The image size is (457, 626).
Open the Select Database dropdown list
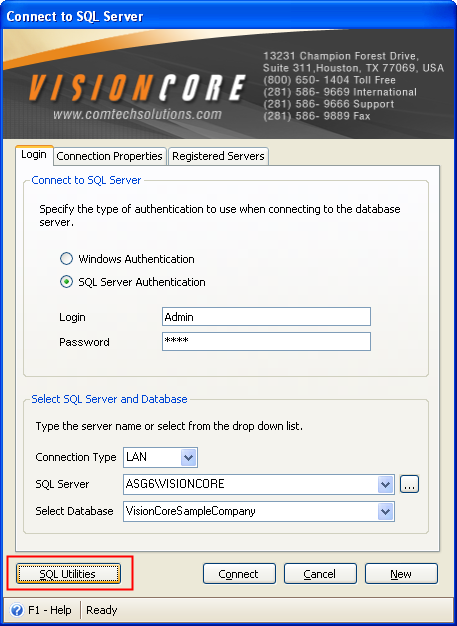pyautogui.click(x=385, y=512)
